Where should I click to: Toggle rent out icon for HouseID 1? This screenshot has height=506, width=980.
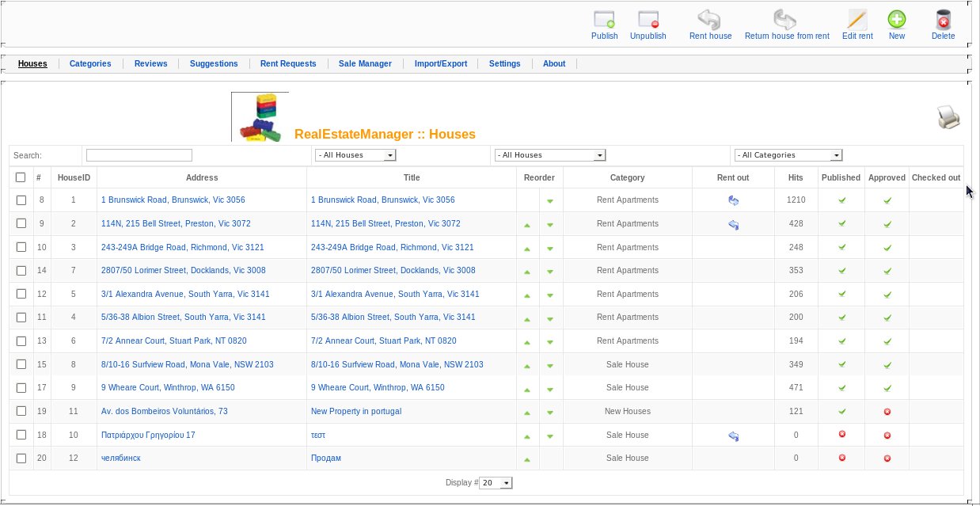point(733,200)
